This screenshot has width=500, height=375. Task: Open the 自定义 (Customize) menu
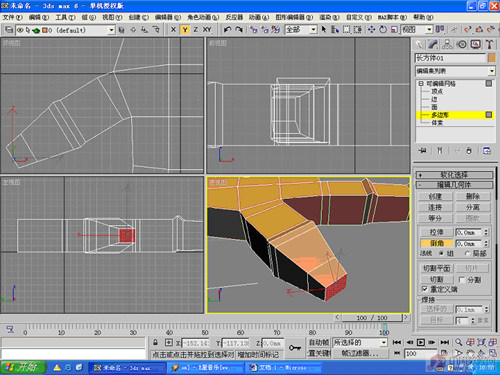359,17
